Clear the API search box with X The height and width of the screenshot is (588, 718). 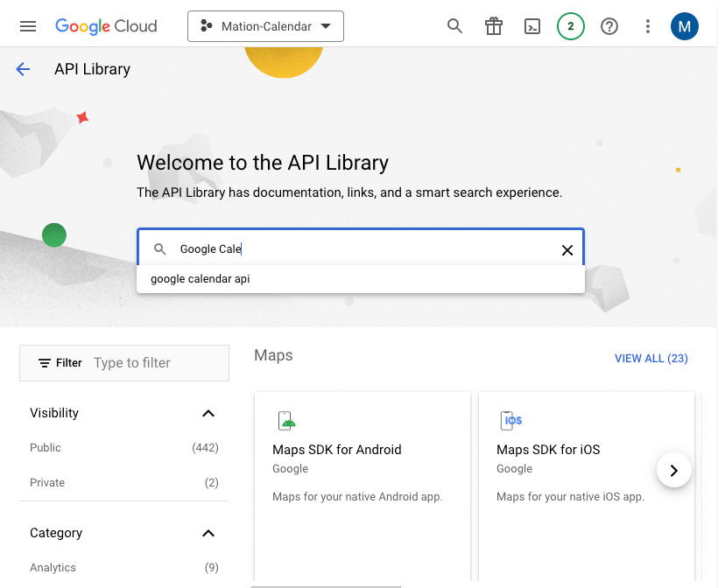click(567, 250)
